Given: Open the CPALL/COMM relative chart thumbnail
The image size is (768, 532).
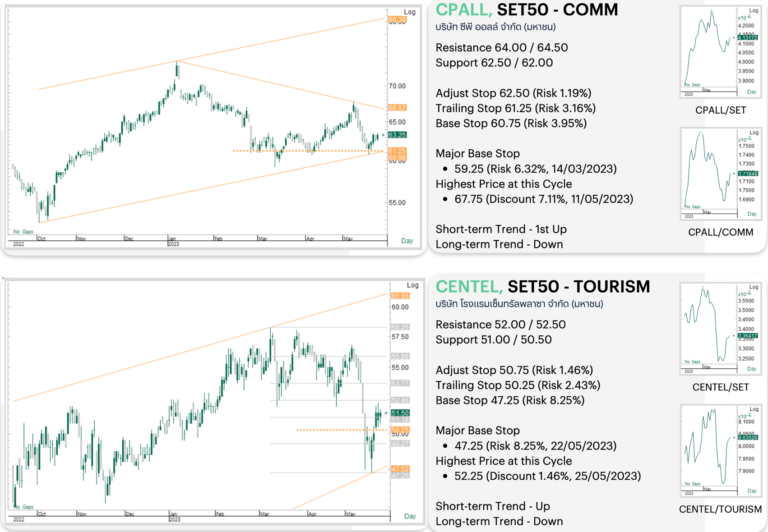Looking at the screenshot, I should click(720, 174).
